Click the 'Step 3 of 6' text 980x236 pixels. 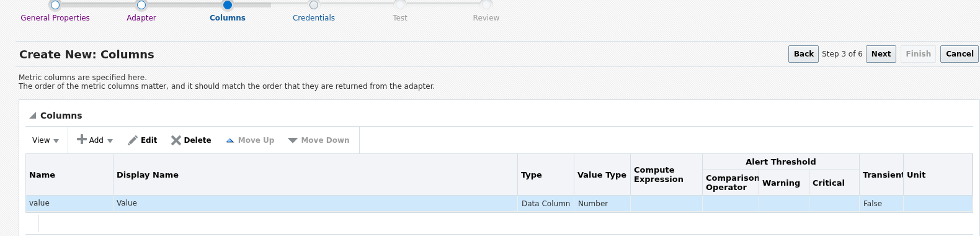[x=842, y=54]
